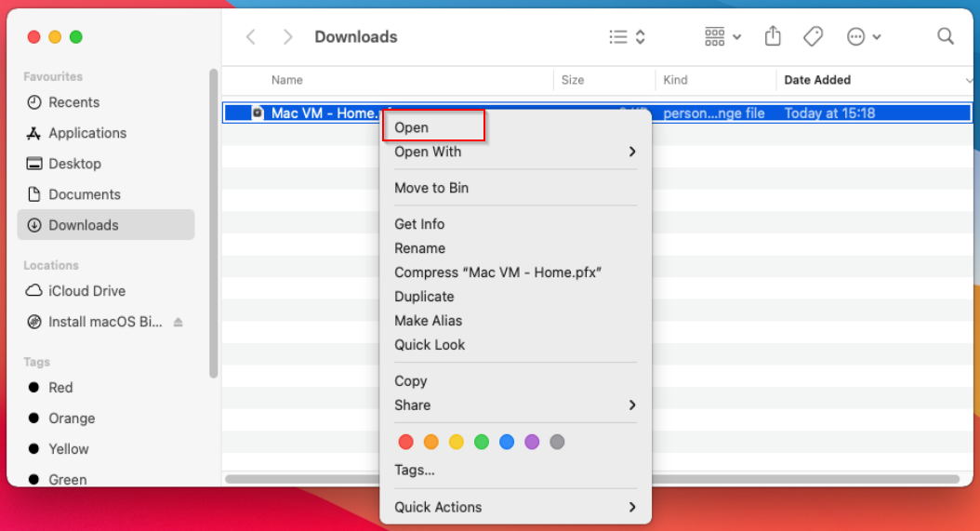This screenshot has height=531, width=980.
Task: Open the Share toolbar icon
Action: [773, 36]
